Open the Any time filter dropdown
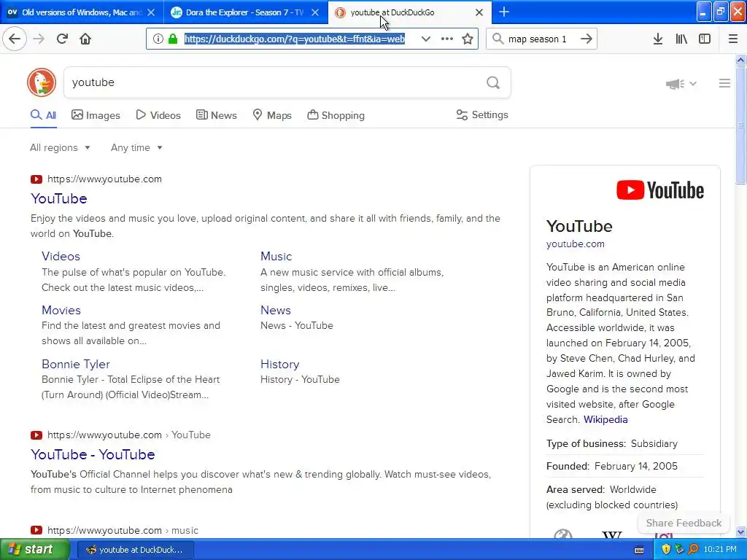 136,147
